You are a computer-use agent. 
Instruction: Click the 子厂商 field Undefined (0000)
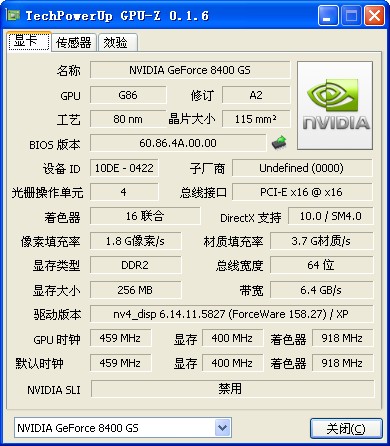302,168
